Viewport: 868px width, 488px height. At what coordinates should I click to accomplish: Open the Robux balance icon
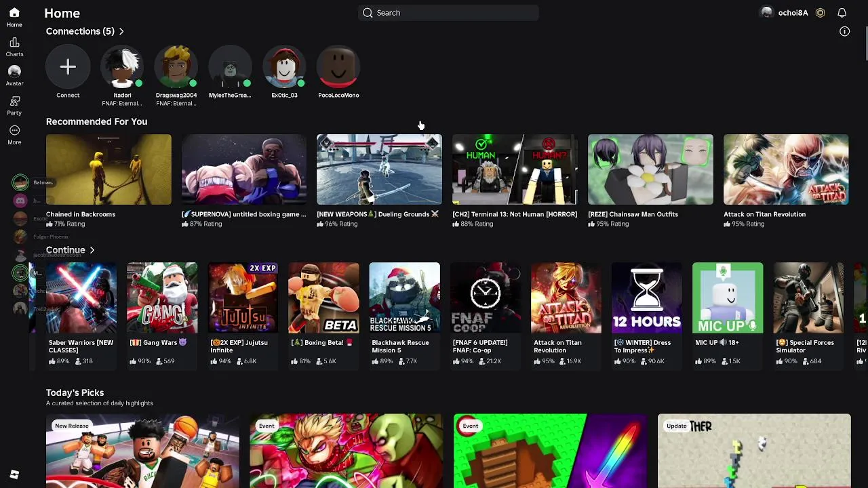(x=820, y=13)
